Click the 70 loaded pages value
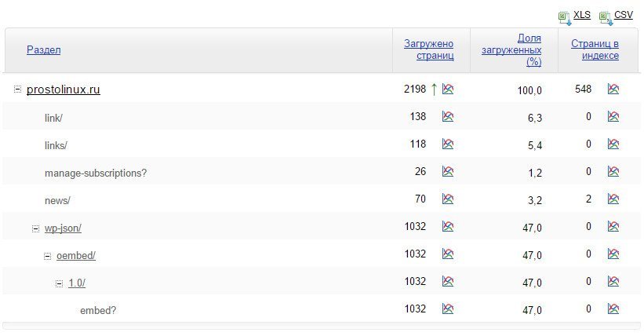Screen dimensions: 644x336 pos(420,199)
